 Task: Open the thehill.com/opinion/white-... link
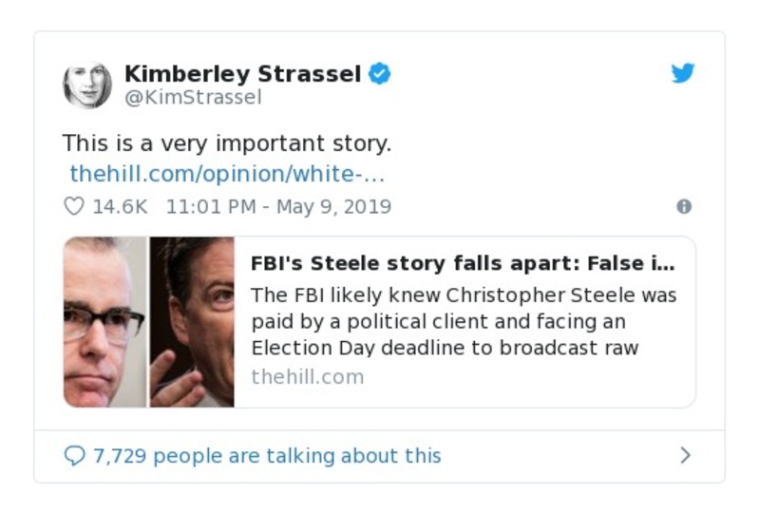(x=227, y=175)
